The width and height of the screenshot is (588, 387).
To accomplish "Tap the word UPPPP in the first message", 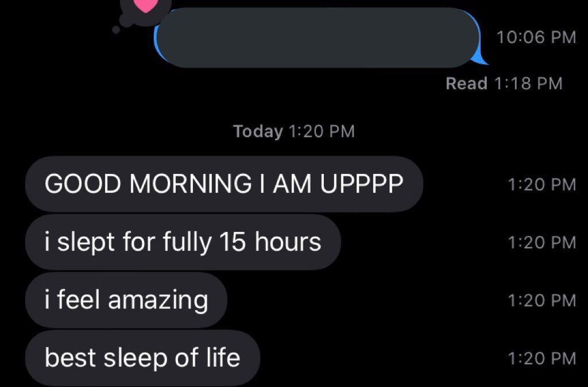I will pyautogui.click(x=362, y=184).
